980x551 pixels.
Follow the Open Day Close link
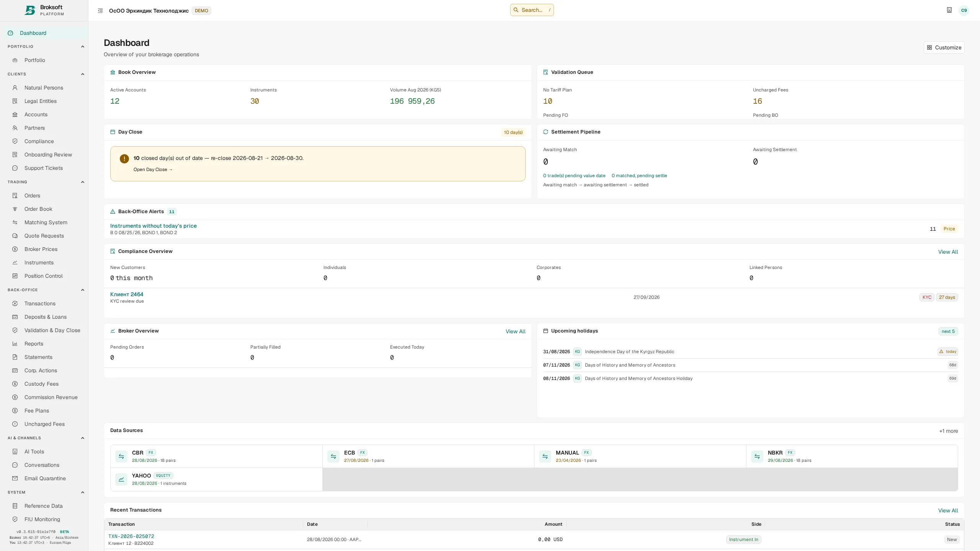(x=153, y=170)
